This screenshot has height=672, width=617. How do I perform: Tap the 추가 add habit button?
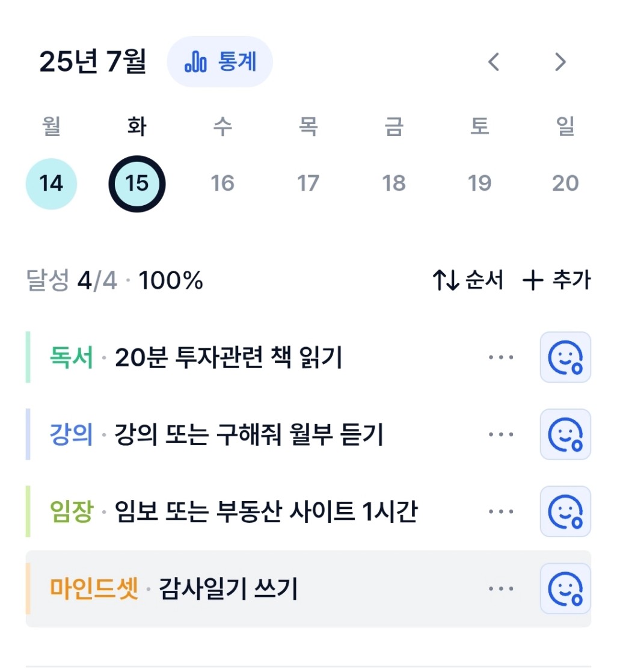pos(557,280)
